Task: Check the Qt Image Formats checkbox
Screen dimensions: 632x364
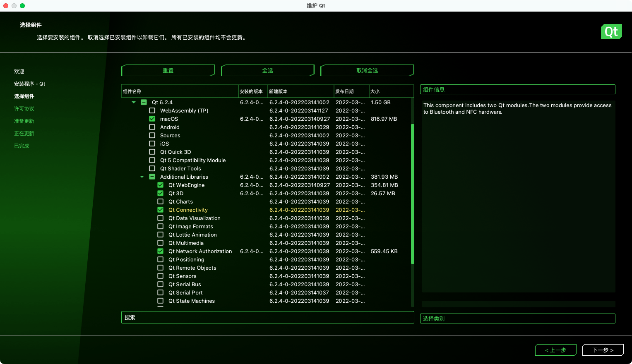Action: coord(160,226)
